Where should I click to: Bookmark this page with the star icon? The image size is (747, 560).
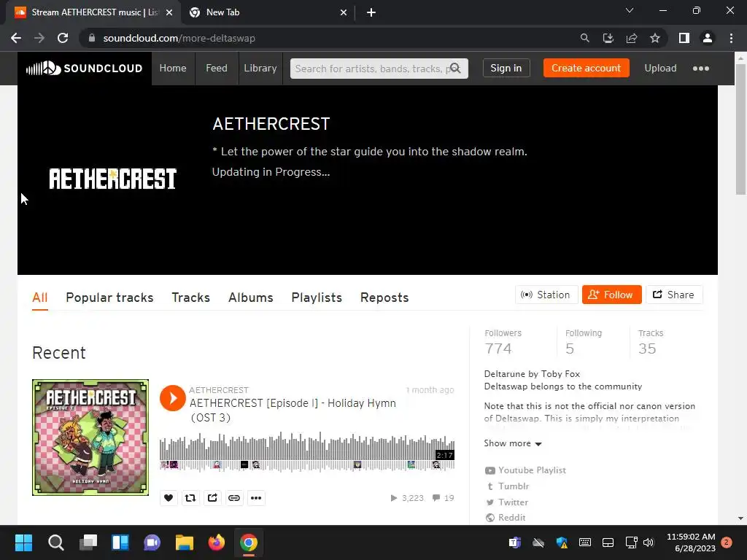(x=655, y=38)
